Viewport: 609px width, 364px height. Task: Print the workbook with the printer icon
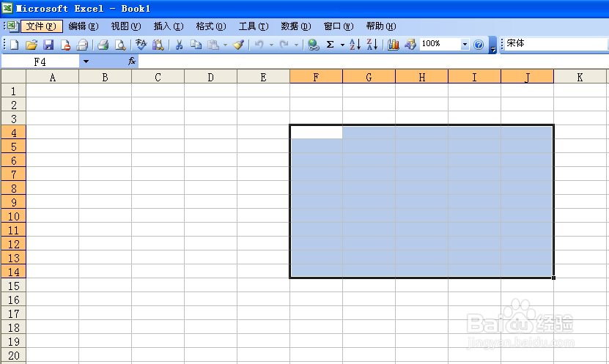pos(103,45)
